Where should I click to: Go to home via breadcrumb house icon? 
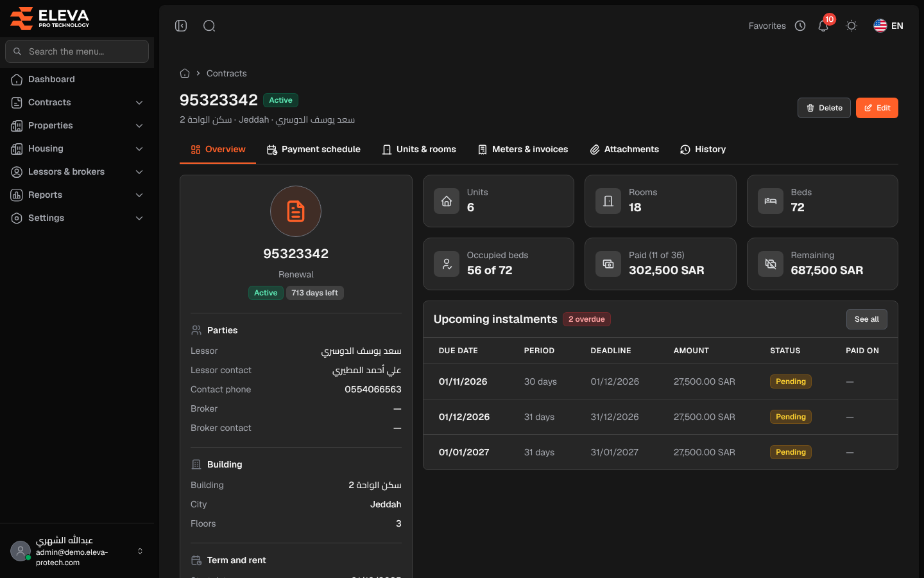tap(185, 73)
